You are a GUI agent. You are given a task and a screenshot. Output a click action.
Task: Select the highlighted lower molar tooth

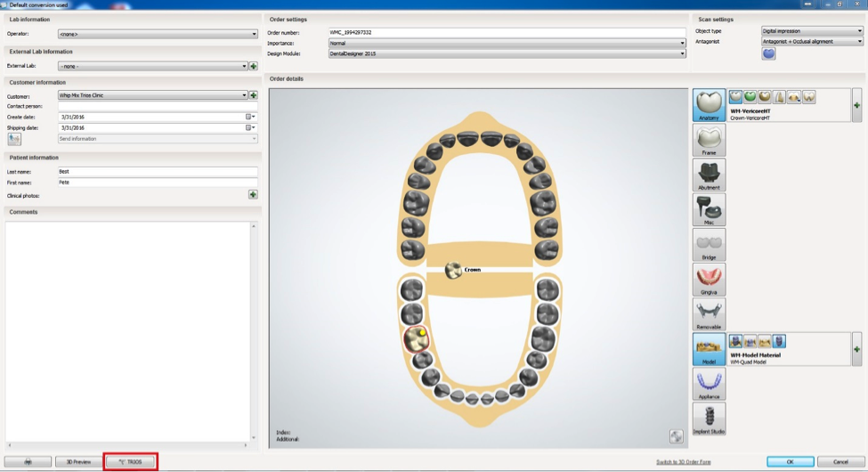point(416,338)
